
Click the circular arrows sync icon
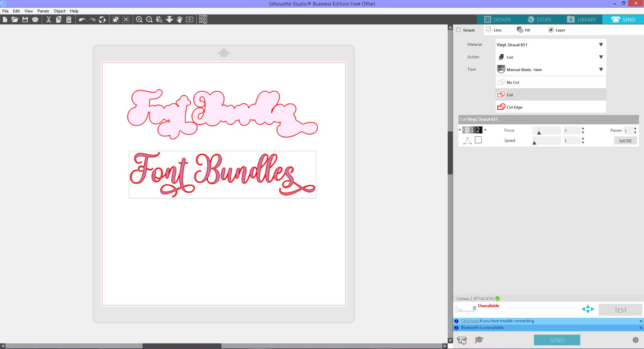click(102, 19)
